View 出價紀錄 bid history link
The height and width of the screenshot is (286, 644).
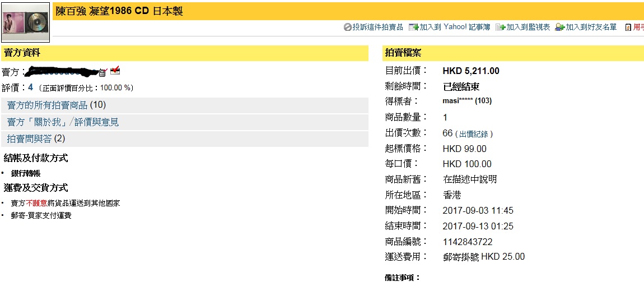pos(474,134)
